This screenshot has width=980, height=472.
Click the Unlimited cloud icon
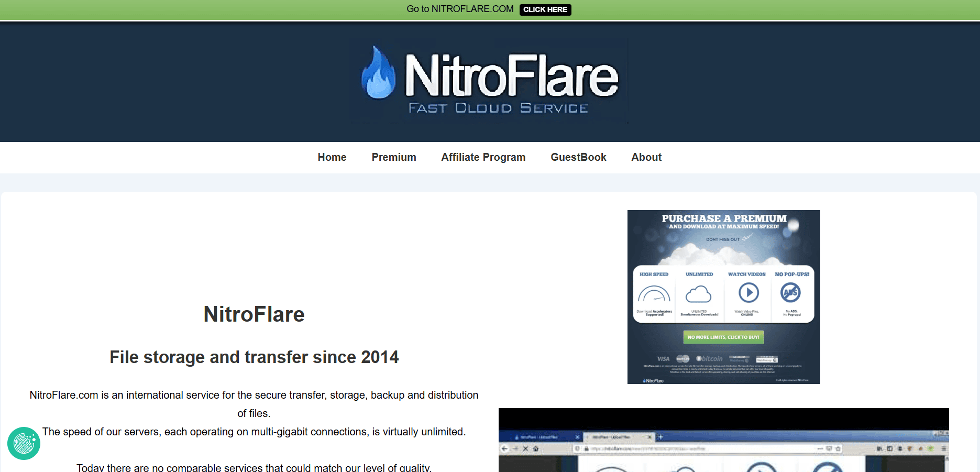(699, 294)
